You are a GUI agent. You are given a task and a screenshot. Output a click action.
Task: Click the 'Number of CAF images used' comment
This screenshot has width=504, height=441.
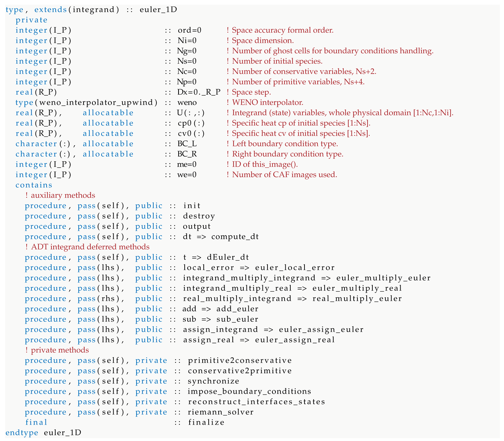pyautogui.click(x=284, y=175)
